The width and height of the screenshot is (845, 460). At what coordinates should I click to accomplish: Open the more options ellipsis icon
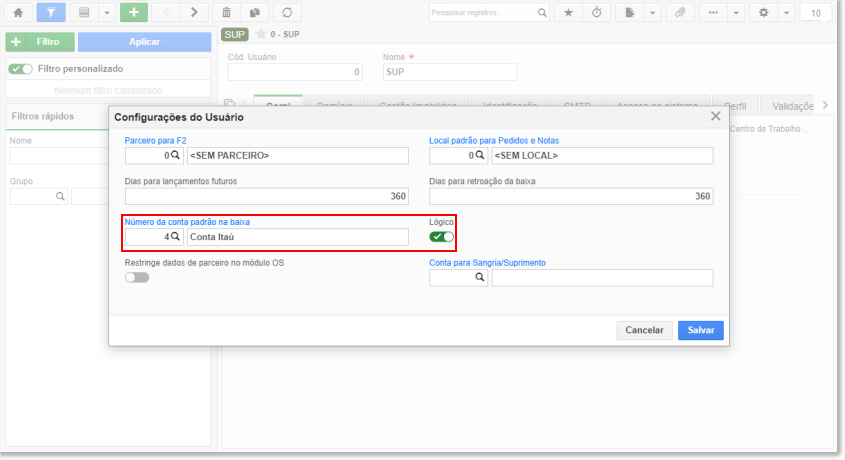pyautogui.click(x=713, y=12)
